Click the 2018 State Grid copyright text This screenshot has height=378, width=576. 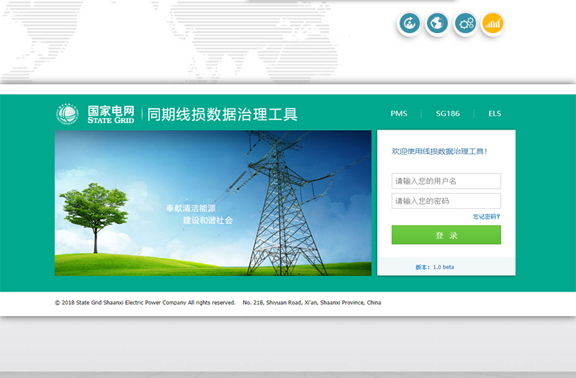(145, 303)
